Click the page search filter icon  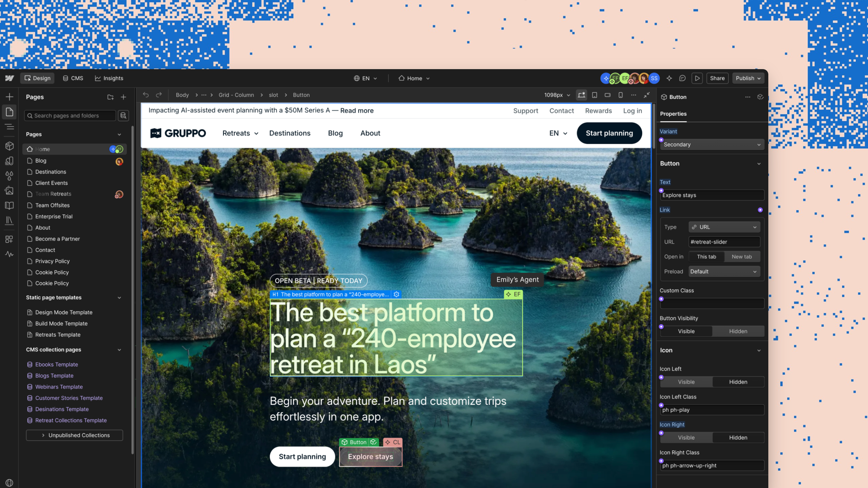click(123, 116)
